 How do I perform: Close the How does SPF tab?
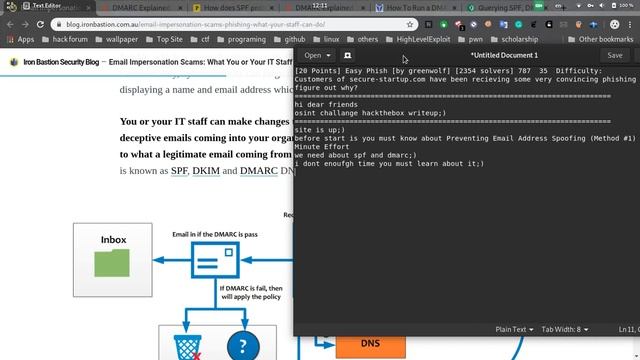pyautogui.click(x=271, y=8)
